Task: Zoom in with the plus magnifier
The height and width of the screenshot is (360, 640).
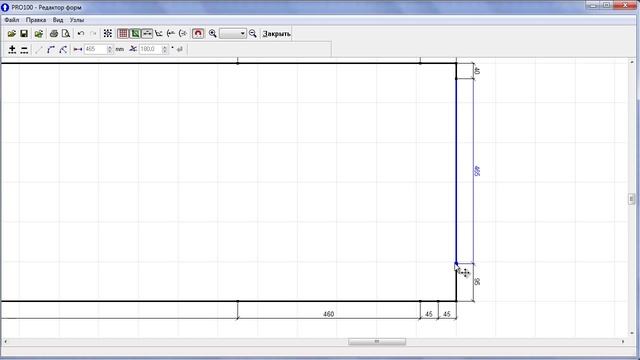Action: pos(213,33)
